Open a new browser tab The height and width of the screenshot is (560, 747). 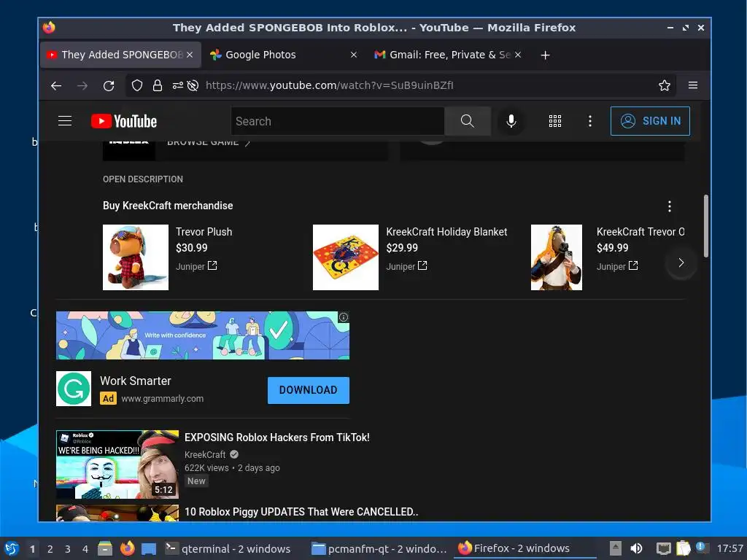[545, 55]
